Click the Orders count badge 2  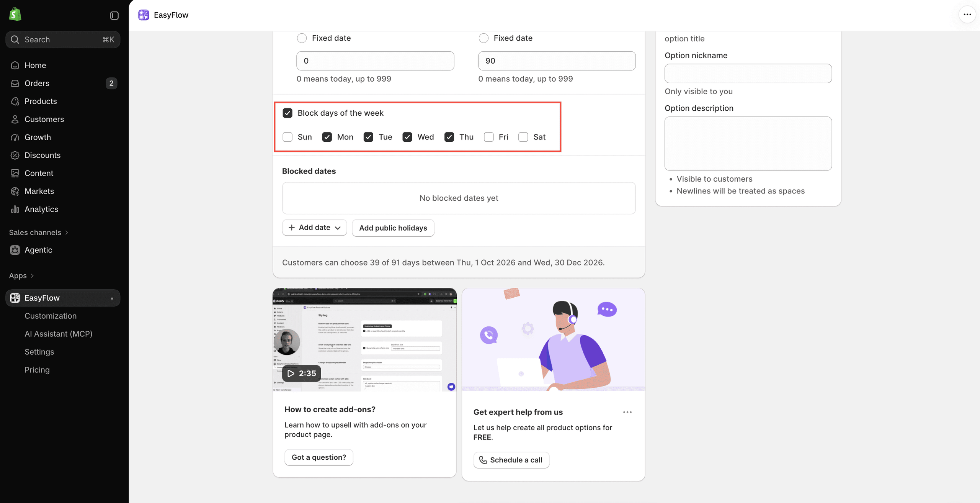111,83
